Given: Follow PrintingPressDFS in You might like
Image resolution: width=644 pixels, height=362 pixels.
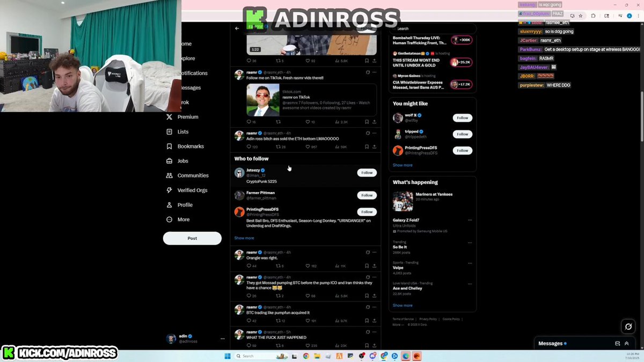Looking at the screenshot, I should pyautogui.click(x=463, y=151).
